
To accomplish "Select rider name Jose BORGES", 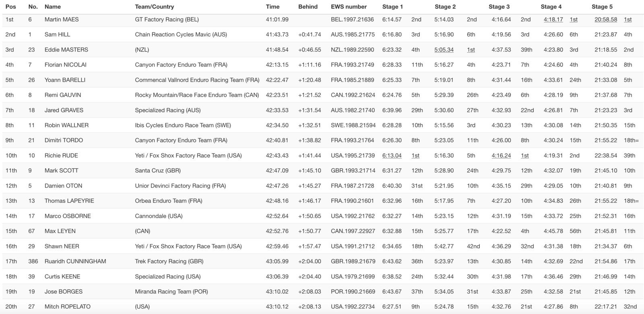I will coord(64,291).
